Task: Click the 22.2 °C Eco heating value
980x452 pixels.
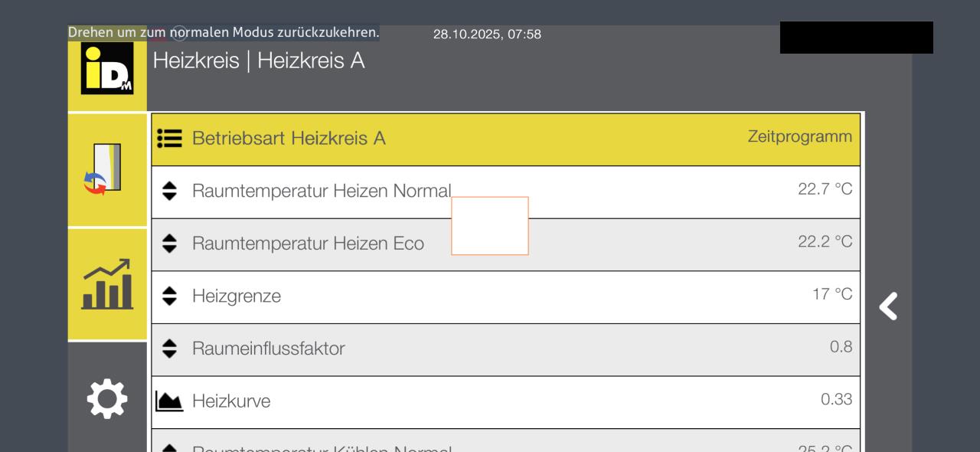Action: click(825, 242)
